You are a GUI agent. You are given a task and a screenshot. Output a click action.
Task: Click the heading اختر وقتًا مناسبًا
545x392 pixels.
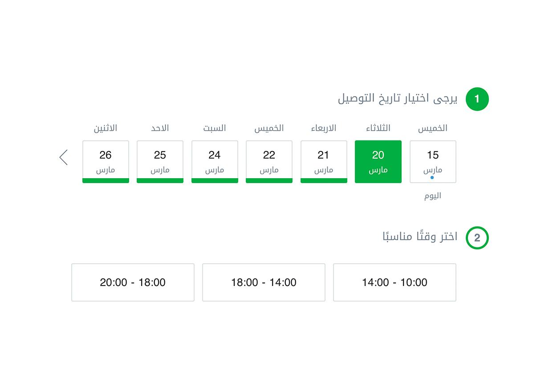point(420,237)
